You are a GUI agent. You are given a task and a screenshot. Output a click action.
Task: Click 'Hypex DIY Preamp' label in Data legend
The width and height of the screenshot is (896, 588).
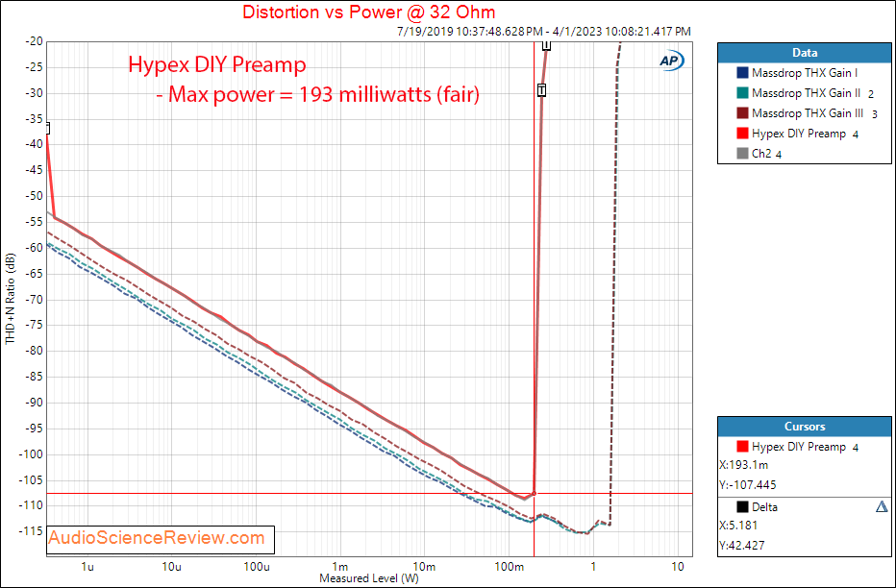pyautogui.click(x=799, y=133)
